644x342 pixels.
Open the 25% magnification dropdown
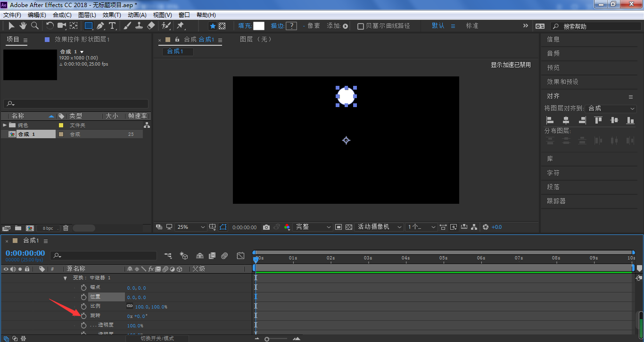(191, 227)
